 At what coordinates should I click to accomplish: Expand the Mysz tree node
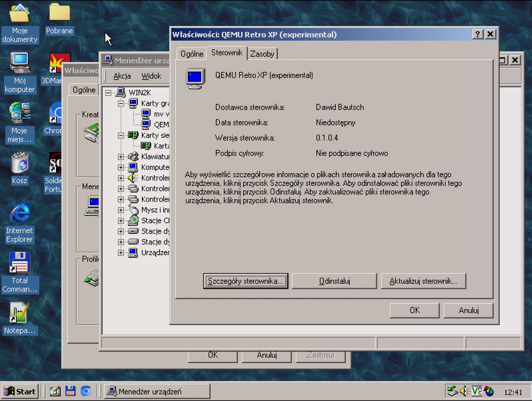121,210
